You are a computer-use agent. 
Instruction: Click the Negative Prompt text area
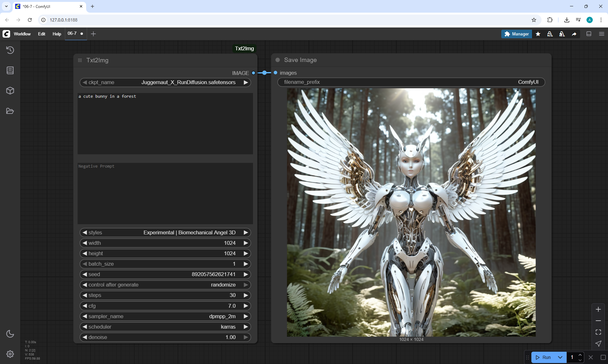[x=165, y=193]
